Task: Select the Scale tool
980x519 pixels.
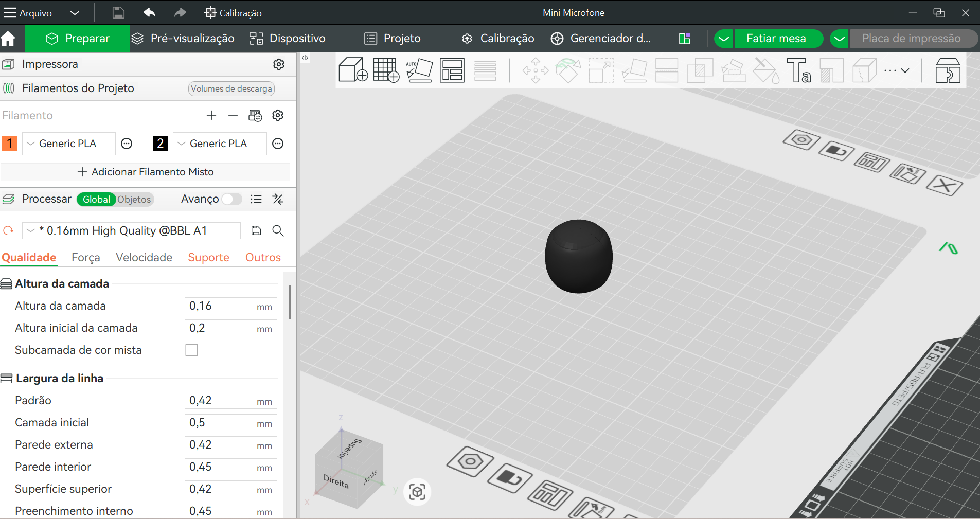Action: pos(601,70)
